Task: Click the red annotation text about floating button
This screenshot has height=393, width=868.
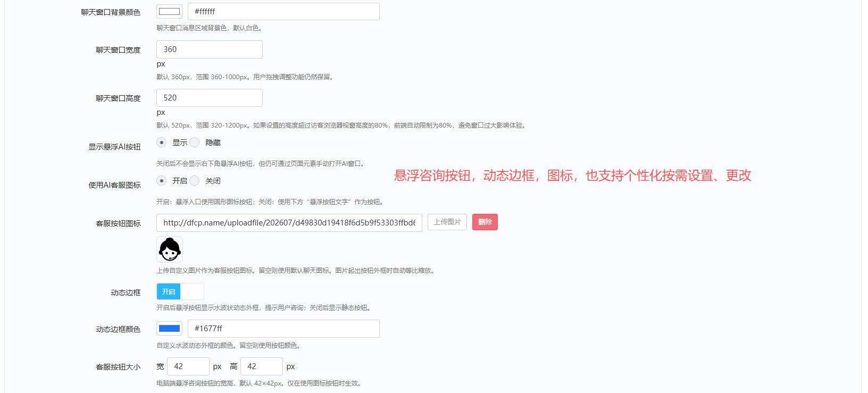Action: (573, 175)
